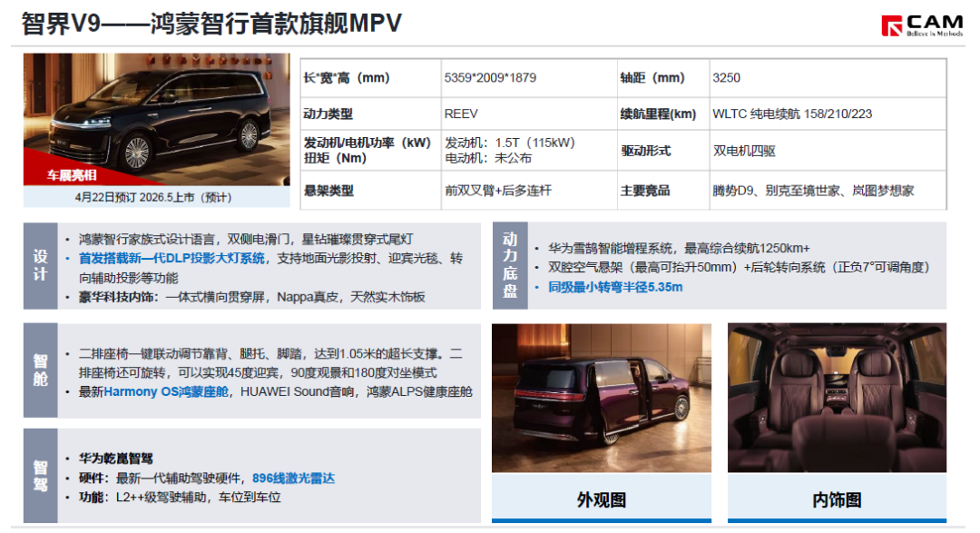
Task: Click the blue 896线激光雷达 text
Action: pyautogui.click(x=294, y=479)
